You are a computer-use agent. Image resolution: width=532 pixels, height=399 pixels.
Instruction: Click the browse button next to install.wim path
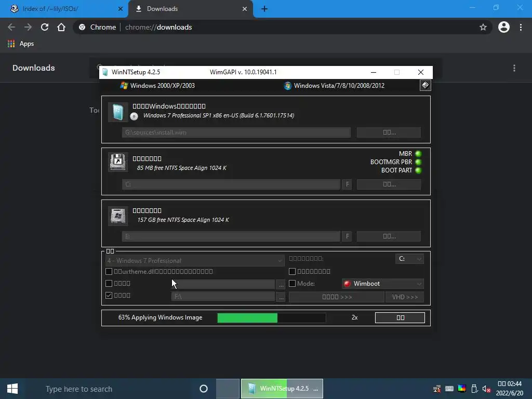tap(389, 132)
